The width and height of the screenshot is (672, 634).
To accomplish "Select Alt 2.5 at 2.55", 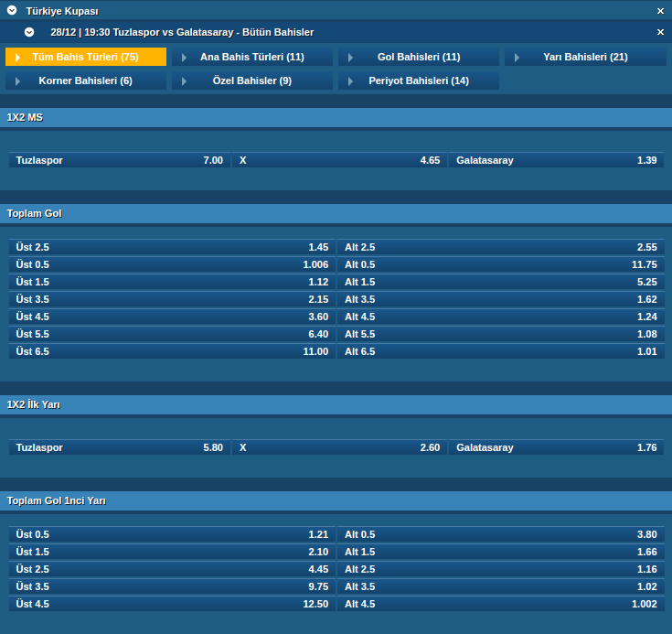I will click(x=501, y=248).
